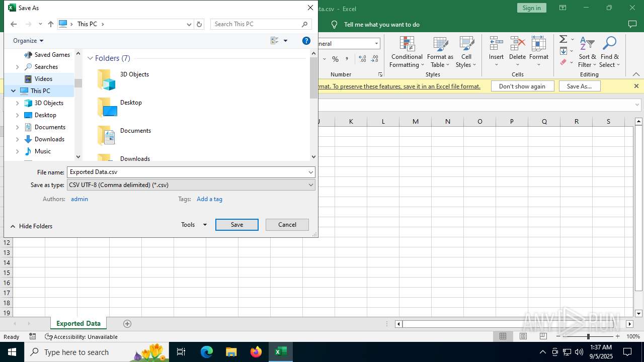The image size is (644, 362).
Task: Apply Percent Style number format
Action: 335,59
